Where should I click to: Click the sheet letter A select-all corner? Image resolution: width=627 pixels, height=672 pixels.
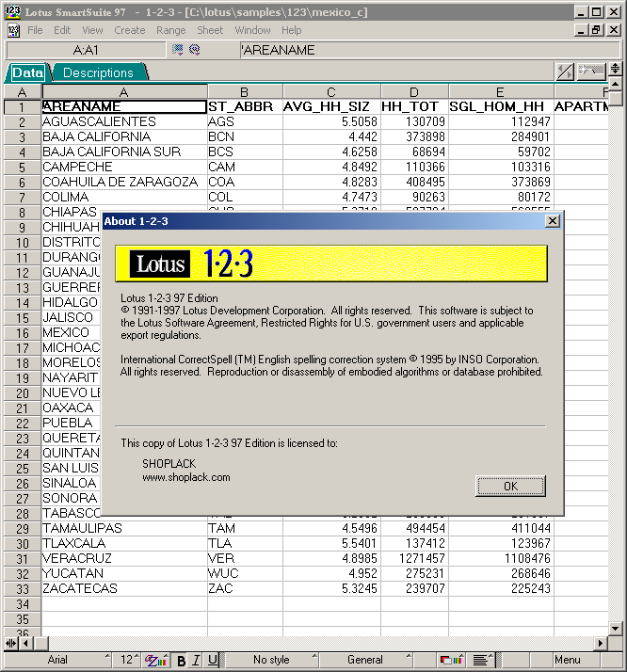23,91
